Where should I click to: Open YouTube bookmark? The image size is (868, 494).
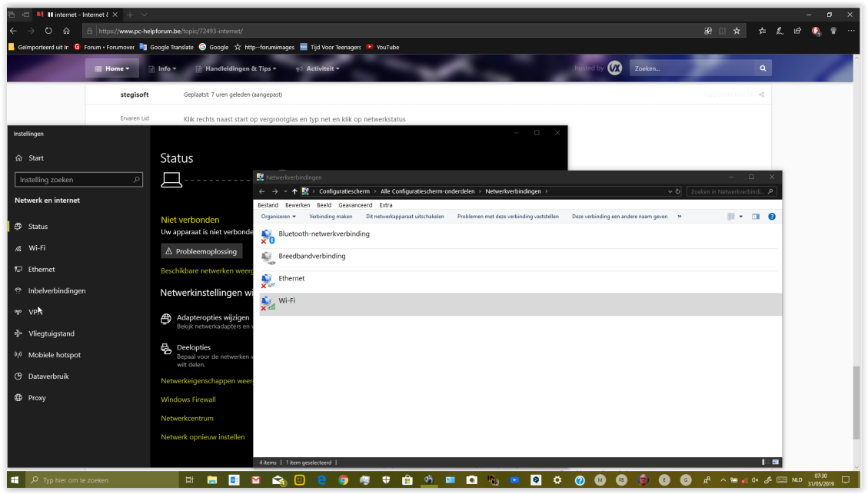click(383, 47)
